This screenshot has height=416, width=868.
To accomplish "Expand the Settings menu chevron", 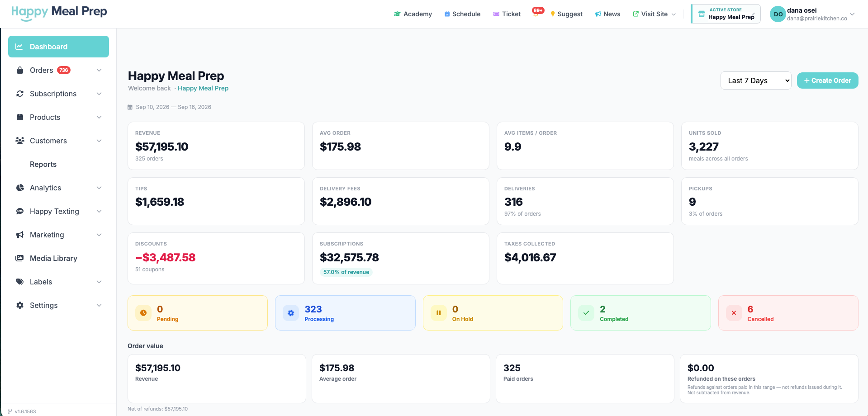I will coord(99,305).
